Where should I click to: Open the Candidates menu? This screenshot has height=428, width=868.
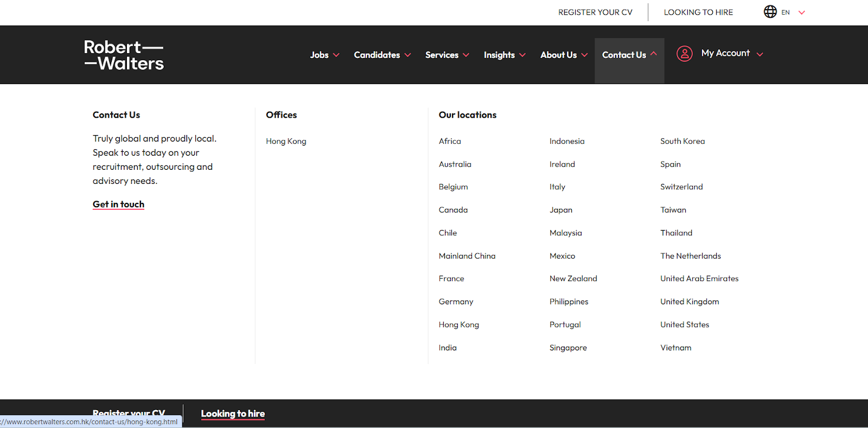tap(377, 55)
